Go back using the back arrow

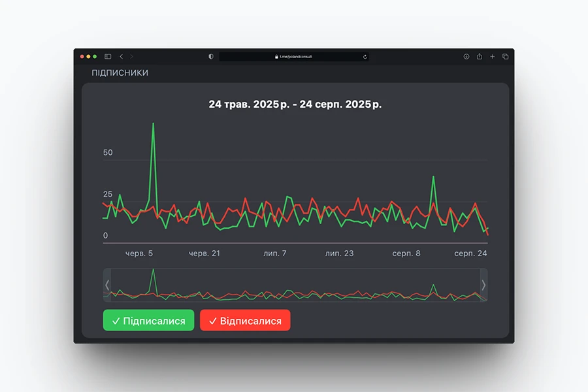[121, 57]
